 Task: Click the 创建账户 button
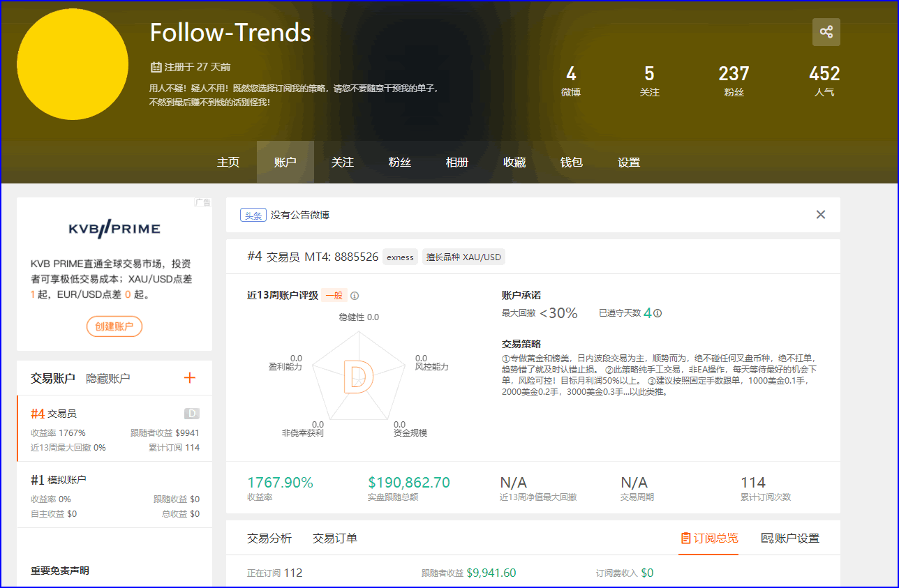pos(114,326)
